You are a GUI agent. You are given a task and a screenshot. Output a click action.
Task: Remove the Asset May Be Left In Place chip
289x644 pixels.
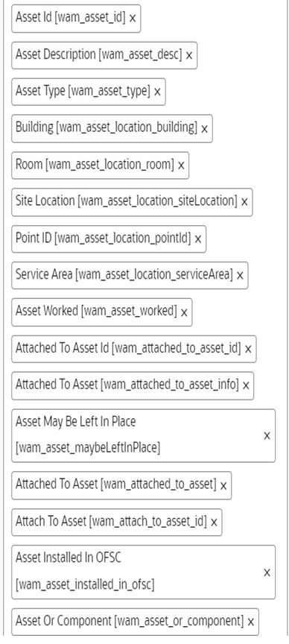pyautogui.click(x=267, y=436)
